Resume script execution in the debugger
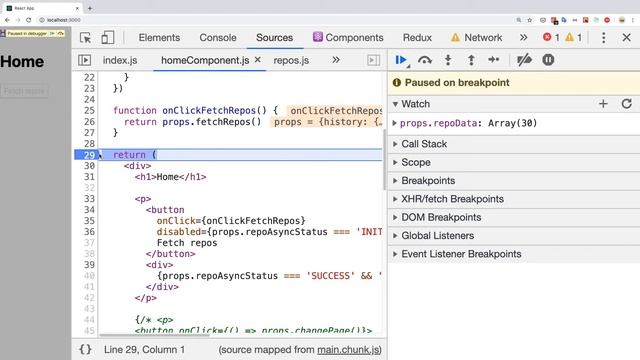Image resolution: width=640 pixels, height=360 pixels. click(402, 60)
